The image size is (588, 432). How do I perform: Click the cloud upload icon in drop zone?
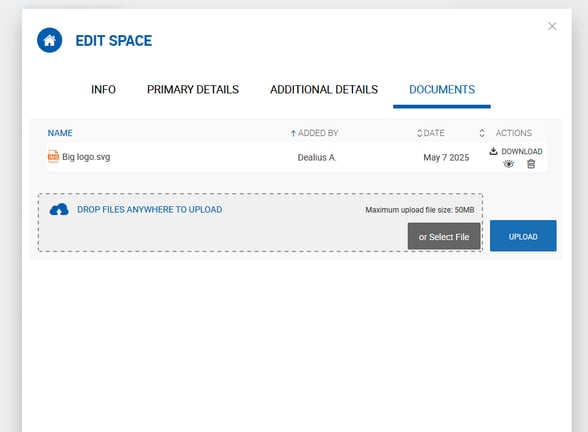[59, 210]
